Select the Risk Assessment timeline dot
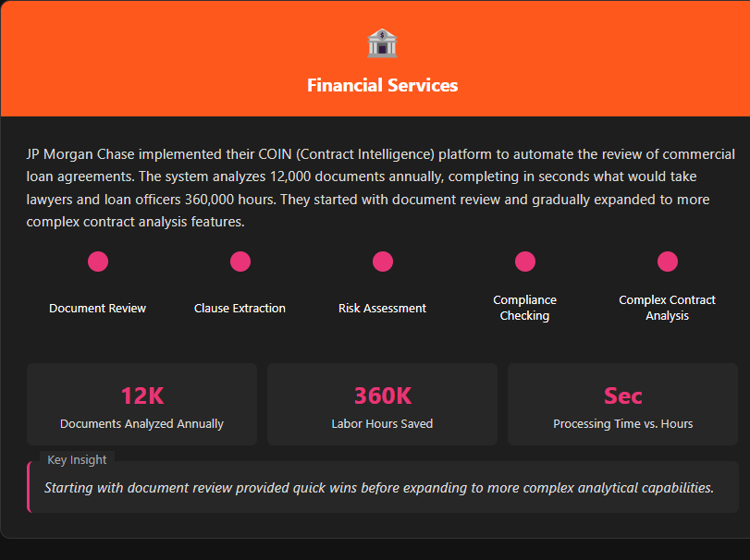 tap(383, 262)
